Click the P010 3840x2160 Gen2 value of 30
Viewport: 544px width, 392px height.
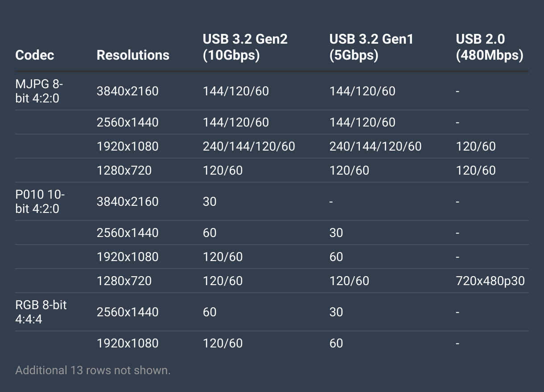pos(210,202)
